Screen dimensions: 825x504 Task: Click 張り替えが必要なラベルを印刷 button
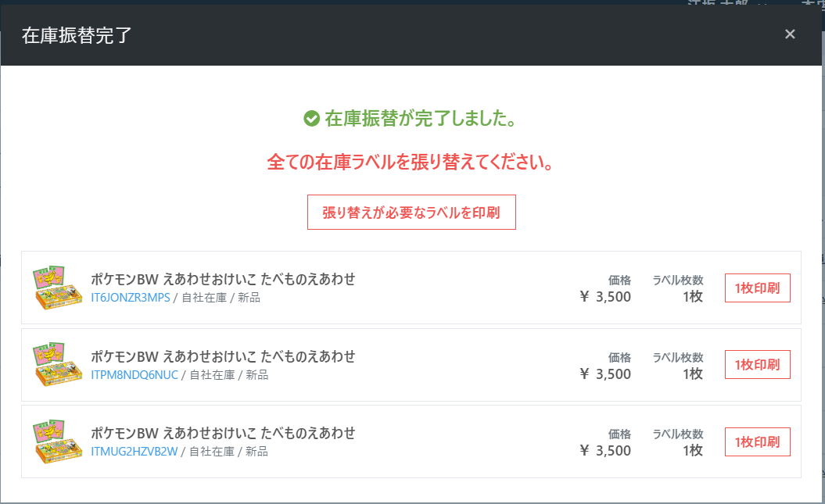(411, 212)
